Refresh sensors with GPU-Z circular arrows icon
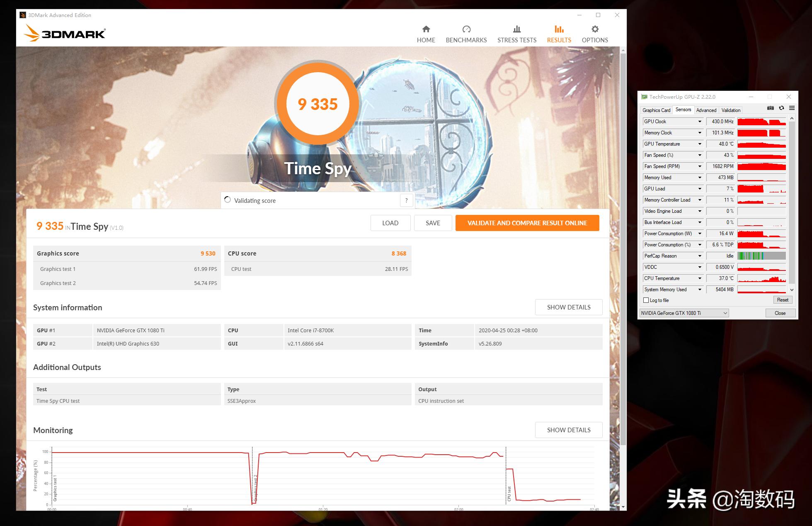Screen dimensions: 812x526 point(781,108)
